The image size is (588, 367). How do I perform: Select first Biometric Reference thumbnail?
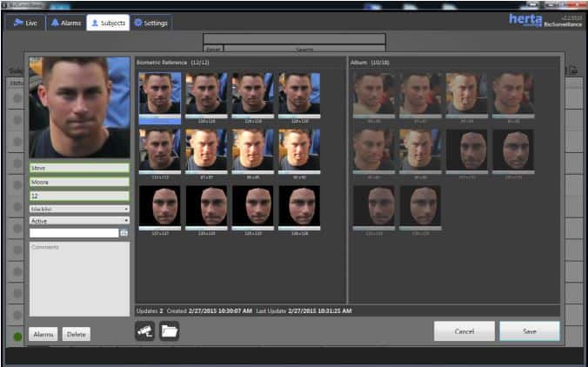click(x=160, y=94)
